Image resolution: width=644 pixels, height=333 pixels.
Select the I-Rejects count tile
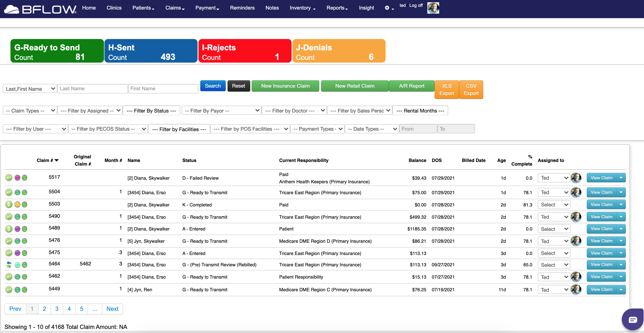(x=245, y=51)
